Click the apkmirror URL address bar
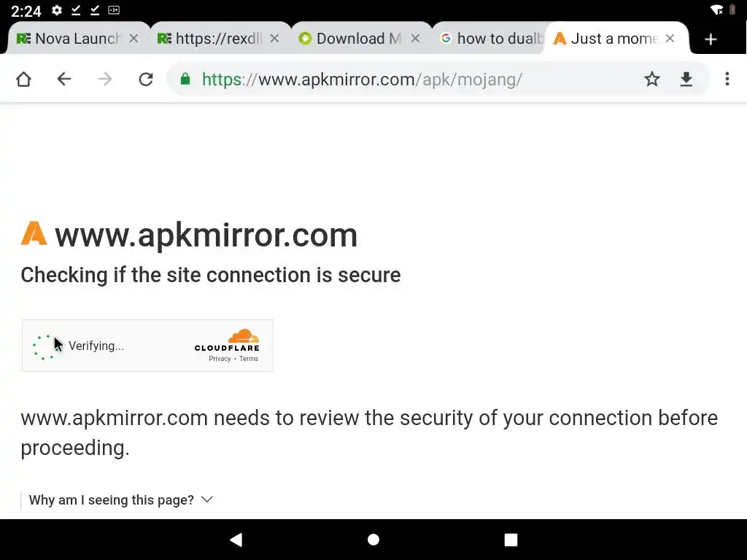The image size is (747, 560). (362, 79)
